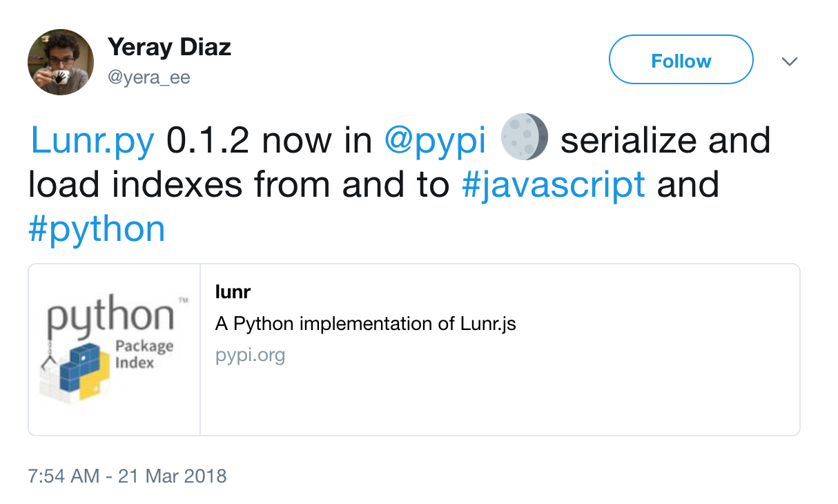The width and height of the screenshot is (838, 504).
Task: Click the @yera_ee handle
Action: tap(148, 78)
